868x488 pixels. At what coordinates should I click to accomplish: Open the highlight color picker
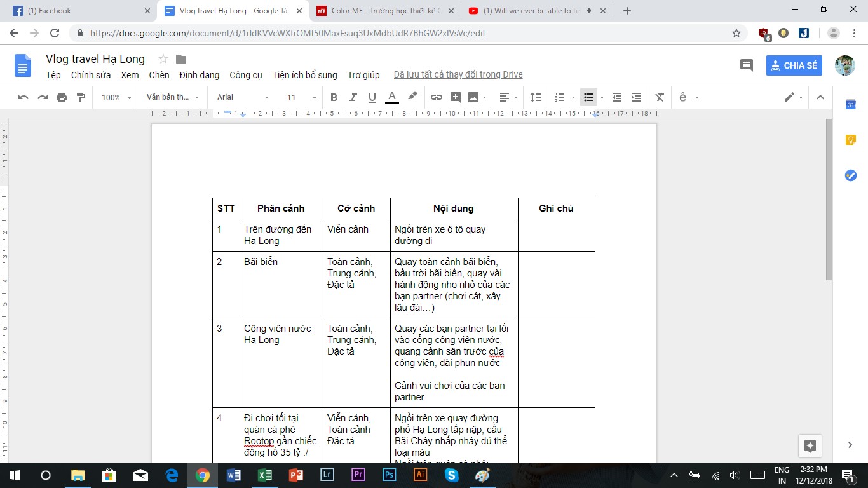412,97
